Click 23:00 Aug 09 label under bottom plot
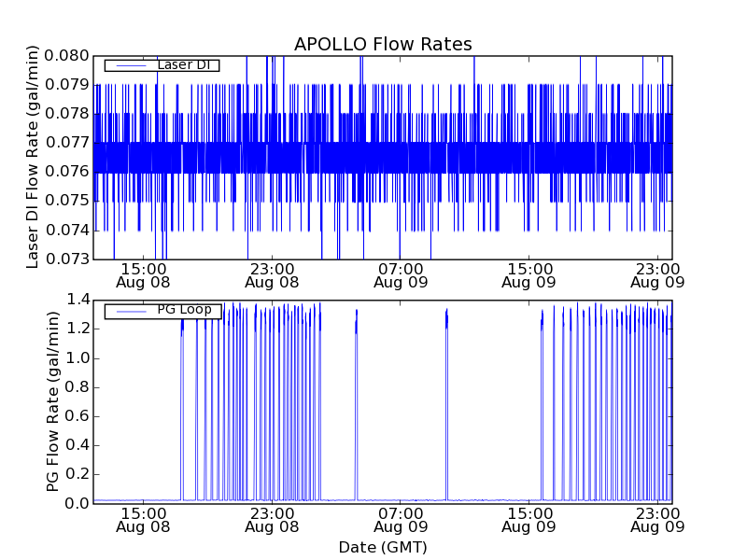747x560 pixels. [657, 520]
